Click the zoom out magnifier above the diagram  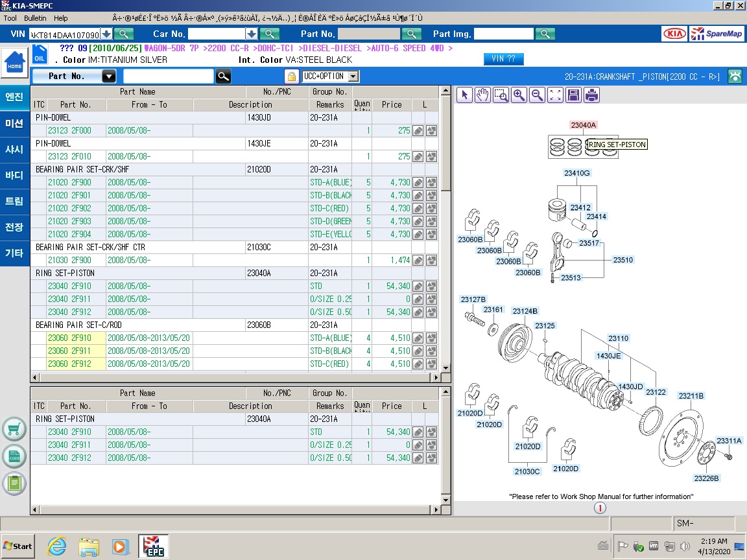(536, 95)
